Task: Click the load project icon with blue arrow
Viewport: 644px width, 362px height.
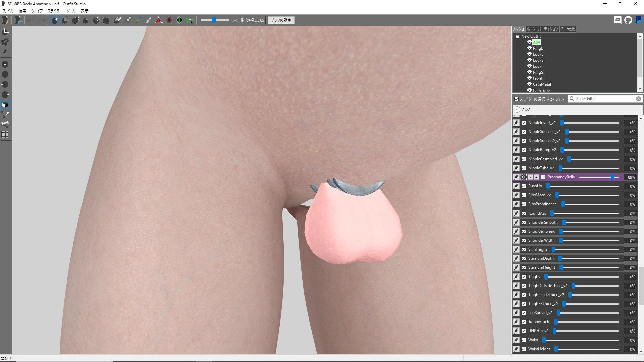Action: coord(18,20)
